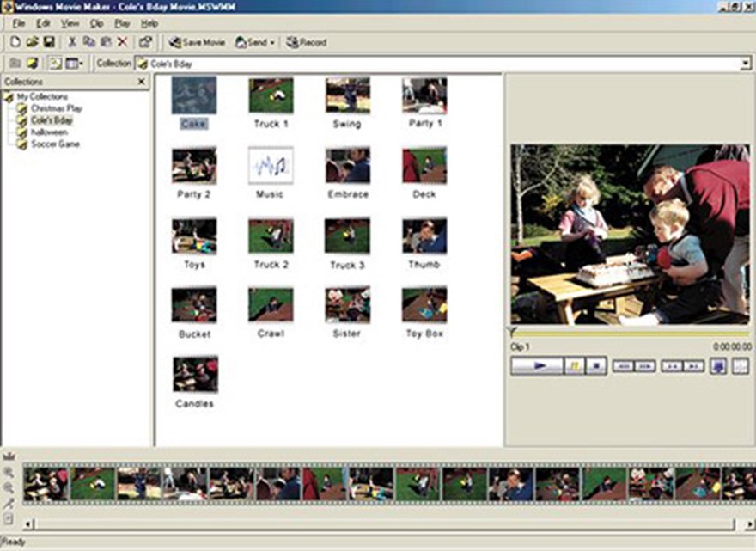Open the Play menu
The image size is (756, 551).
tap(122, 23)
